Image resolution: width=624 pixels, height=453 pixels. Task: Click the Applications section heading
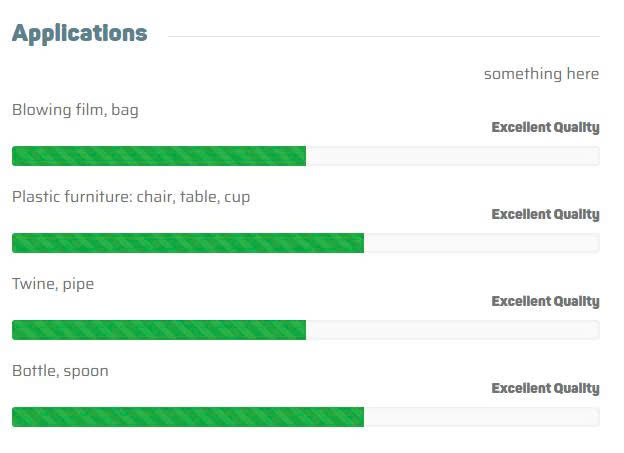click(x=79, y=33)
